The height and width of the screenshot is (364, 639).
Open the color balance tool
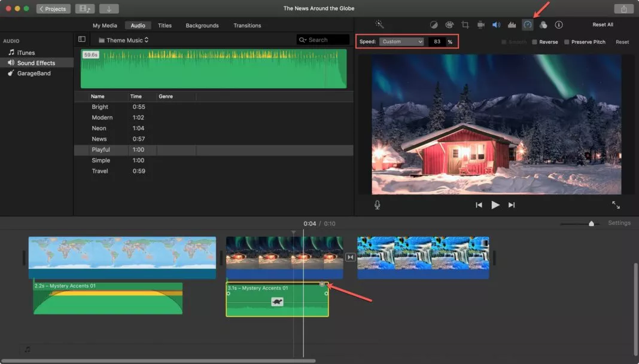(x=434, y=25)
